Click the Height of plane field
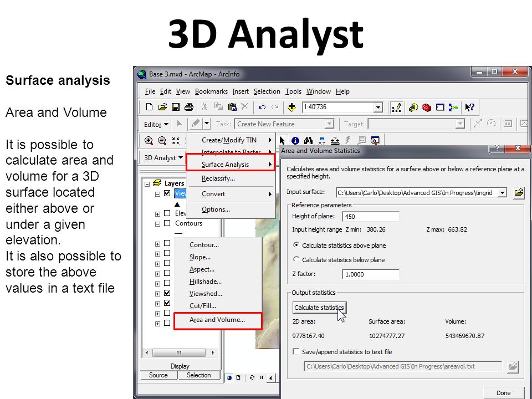 (370, 217)
